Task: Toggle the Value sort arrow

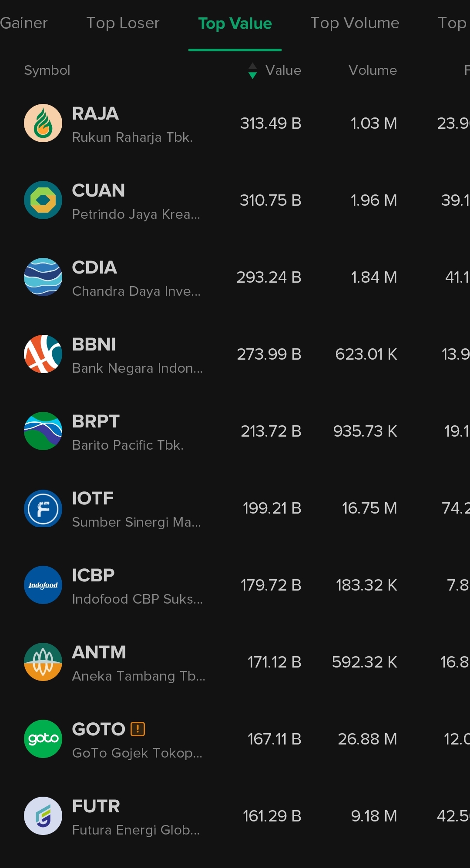Action: [252, 70]
